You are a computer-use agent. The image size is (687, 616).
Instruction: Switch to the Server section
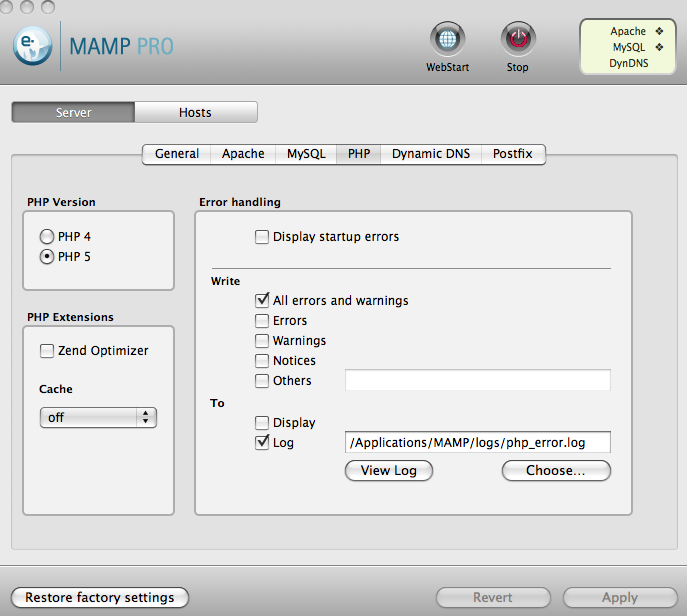[73, 113]
